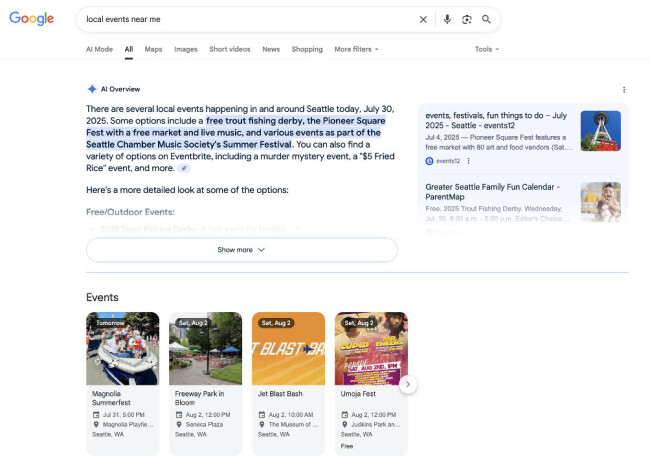650x463 pixels.
Task: Click calendar icon on Jet Blast Bash card
Action: [x=262, y=415]
